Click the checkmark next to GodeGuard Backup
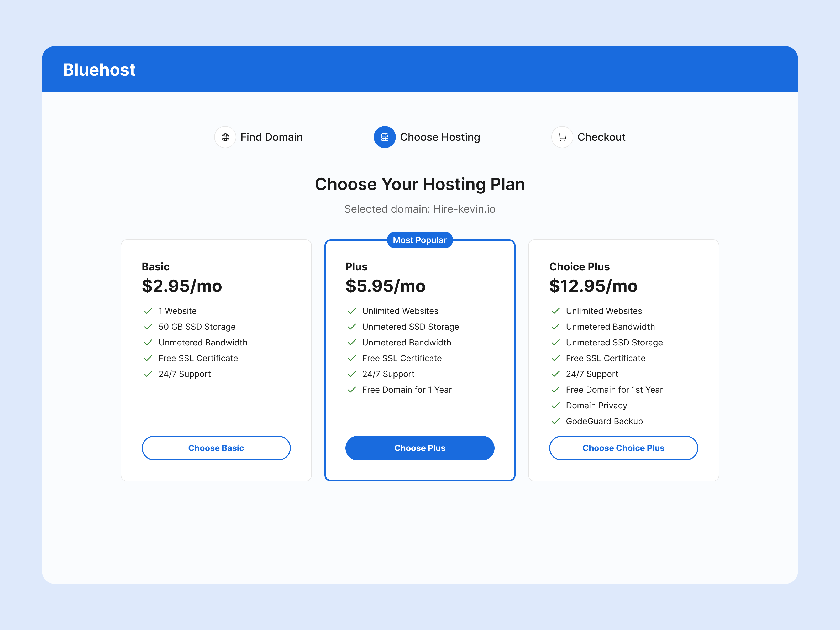The image size is (840, 630). click(555, 421)
